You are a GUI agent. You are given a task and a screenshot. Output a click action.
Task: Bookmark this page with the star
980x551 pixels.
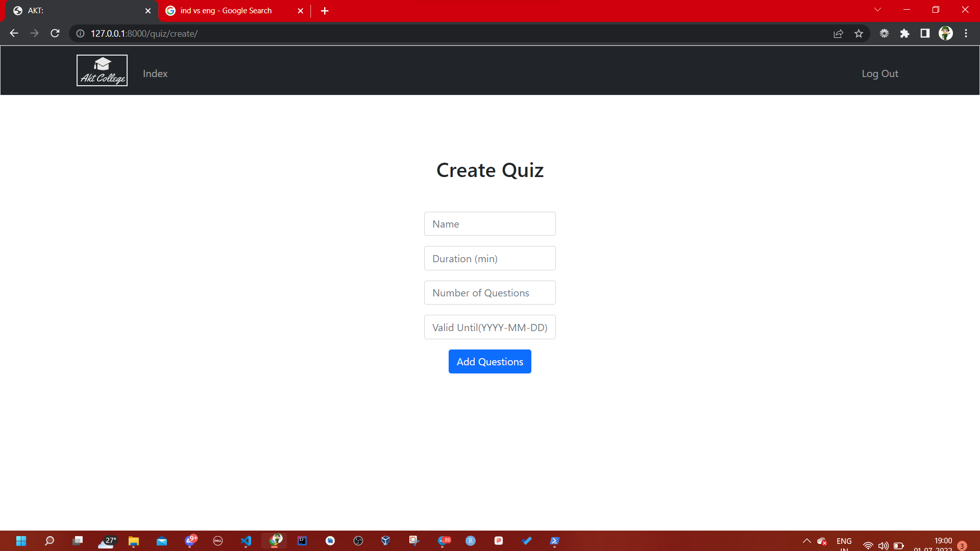(859, 34)
